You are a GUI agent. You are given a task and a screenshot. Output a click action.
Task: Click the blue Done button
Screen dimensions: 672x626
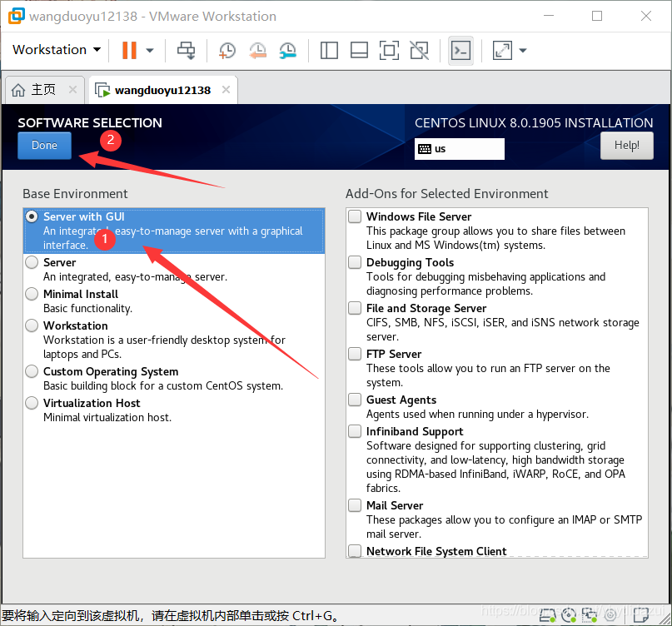[x=45, y=145]
